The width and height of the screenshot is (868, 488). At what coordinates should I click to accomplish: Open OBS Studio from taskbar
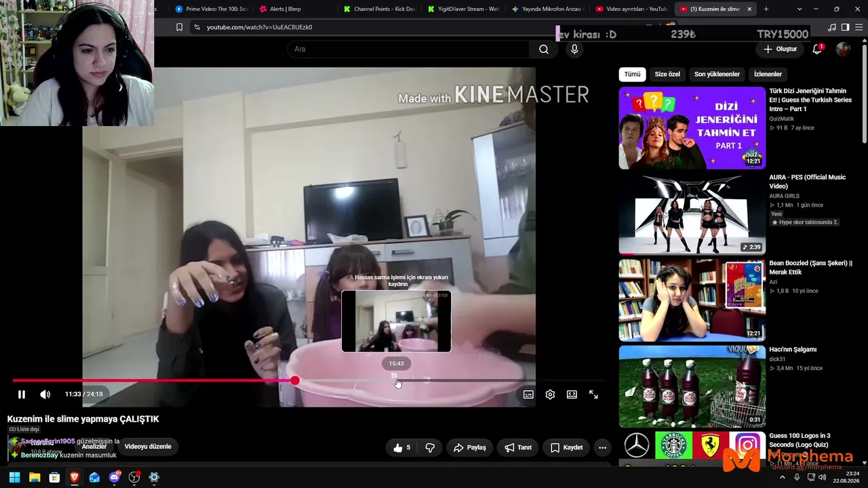134,477
